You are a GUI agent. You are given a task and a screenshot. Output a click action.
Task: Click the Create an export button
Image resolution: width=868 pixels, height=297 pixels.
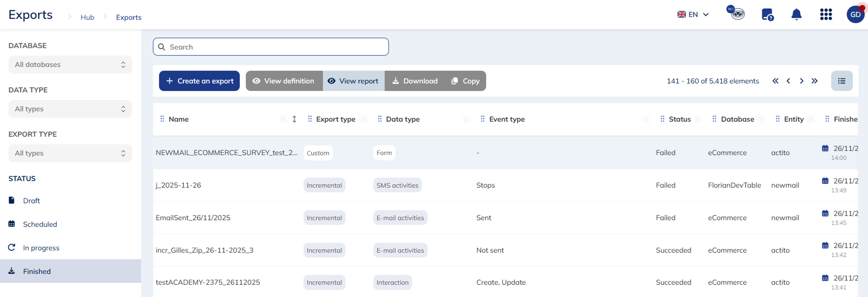coord(199,81)
